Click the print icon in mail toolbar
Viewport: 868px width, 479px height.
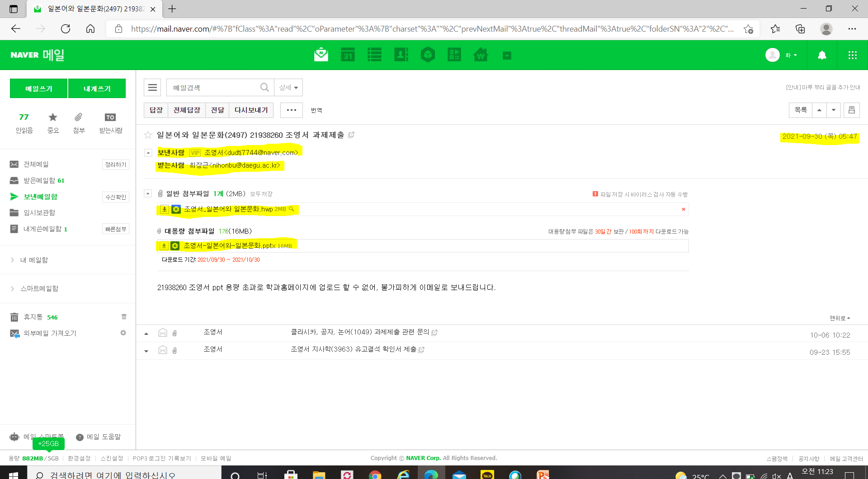click(851, 110)
